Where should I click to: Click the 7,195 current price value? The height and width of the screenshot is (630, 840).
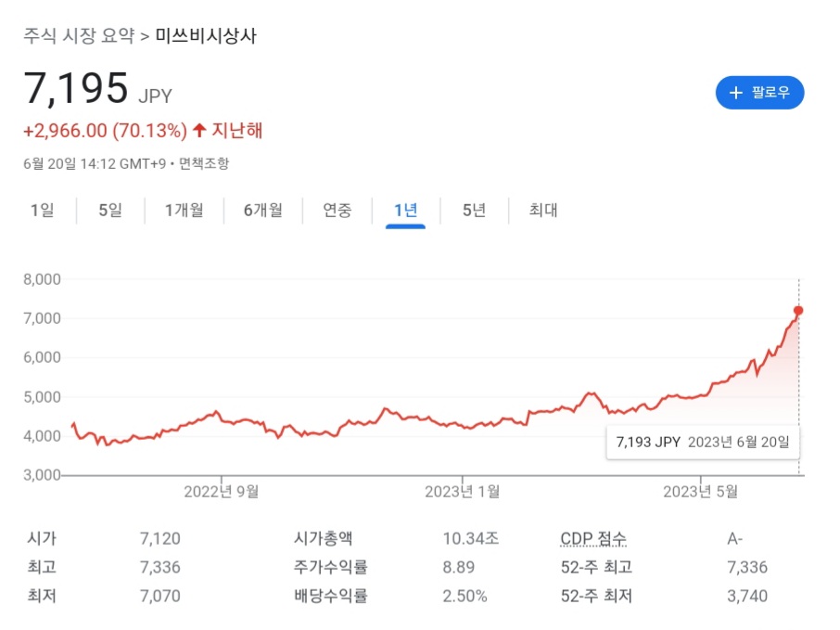[75, 88]
